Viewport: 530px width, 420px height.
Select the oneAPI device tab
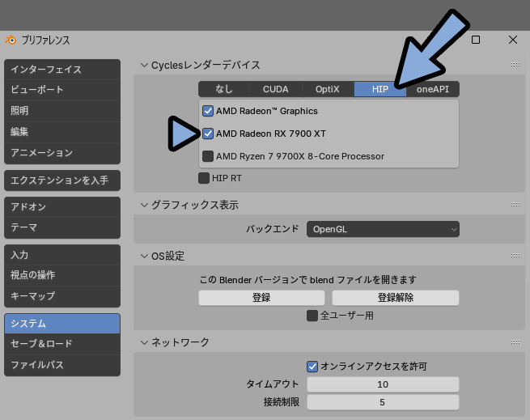433,89
